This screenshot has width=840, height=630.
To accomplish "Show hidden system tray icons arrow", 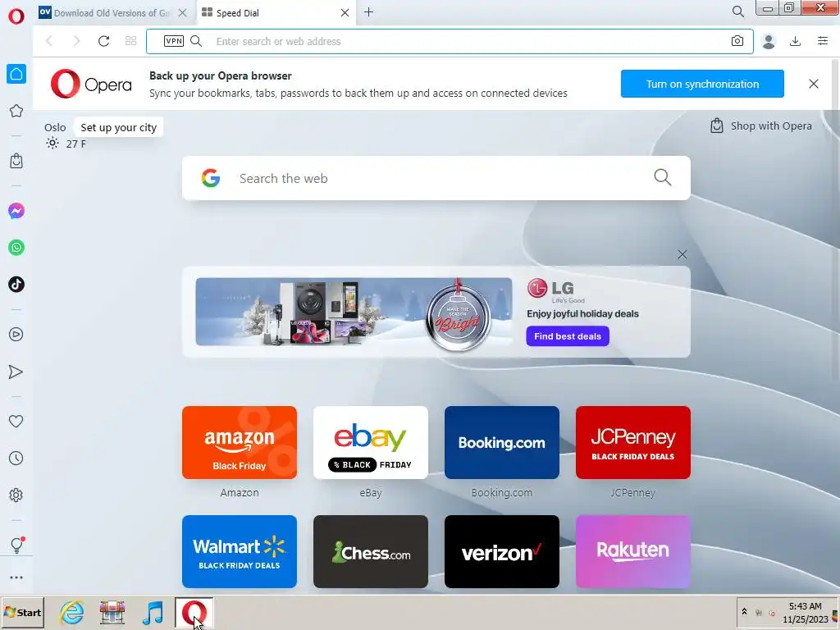I will tap(744, 612).
